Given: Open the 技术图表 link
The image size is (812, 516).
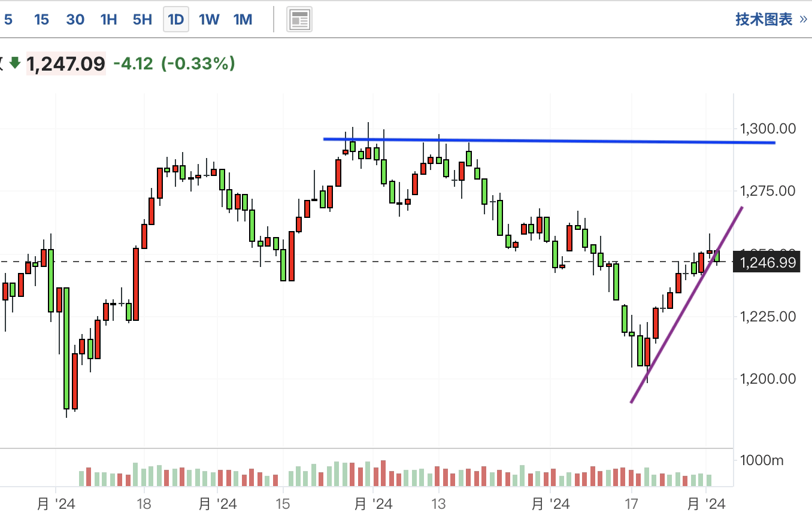Looking at the screenshot, I should [771, 19].
